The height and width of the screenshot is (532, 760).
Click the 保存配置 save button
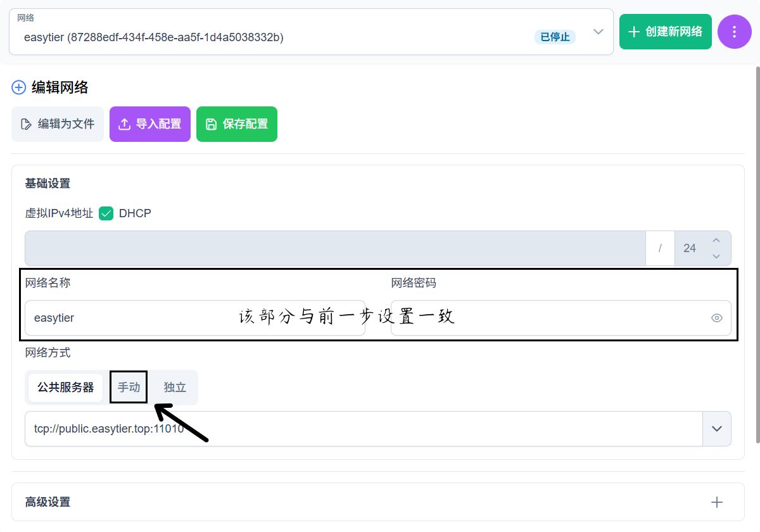(x=237, y=124)
